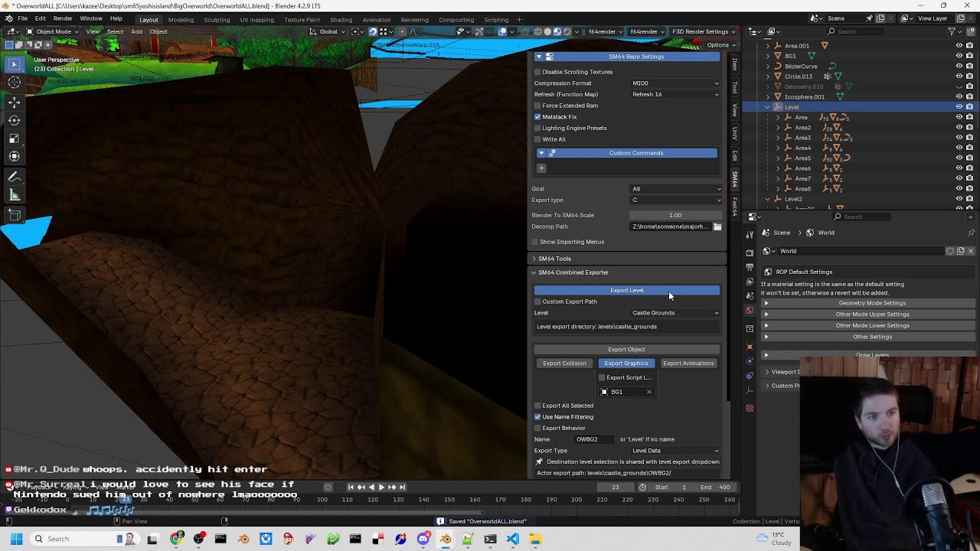Viewport: 980px width, 551px height.
Task: Switch to solid viewport shading
Action: [x=547, y=31]
